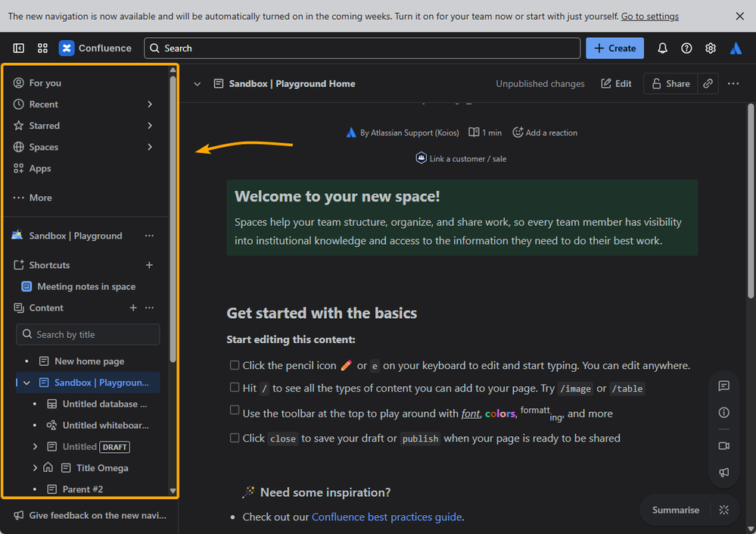756x534 pixels.
Task: Check the 'Click close to save' task
Action: 235,438
